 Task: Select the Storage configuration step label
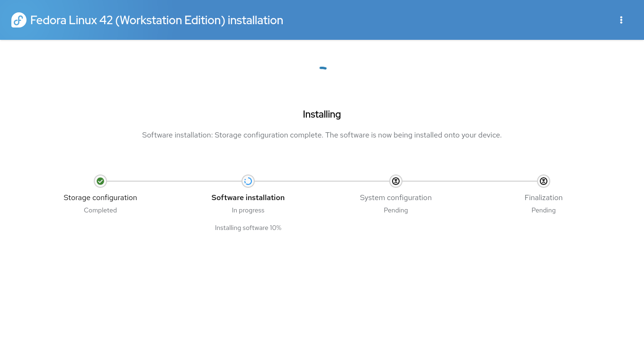point(100,198)
